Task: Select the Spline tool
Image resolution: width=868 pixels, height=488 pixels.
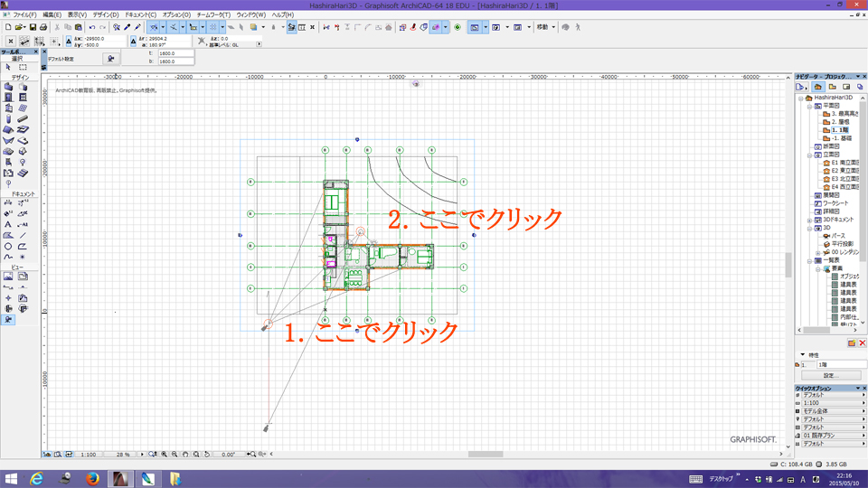Action: click(x=8, y=258)
